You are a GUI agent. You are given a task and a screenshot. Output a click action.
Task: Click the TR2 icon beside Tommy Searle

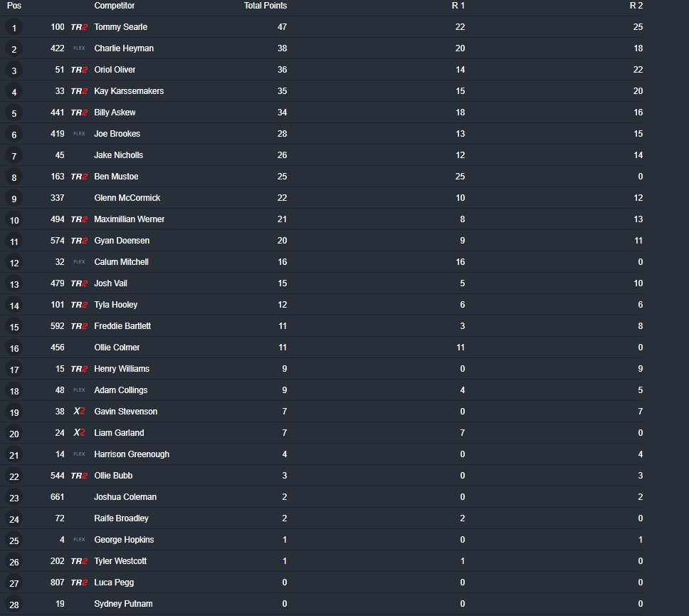pos(79,27)
